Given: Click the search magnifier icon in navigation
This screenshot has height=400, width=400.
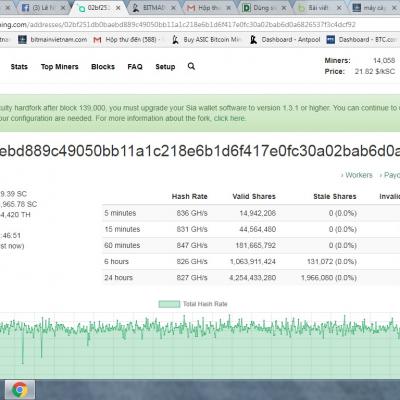Looking at the screenshot, I should click(191, 66).
